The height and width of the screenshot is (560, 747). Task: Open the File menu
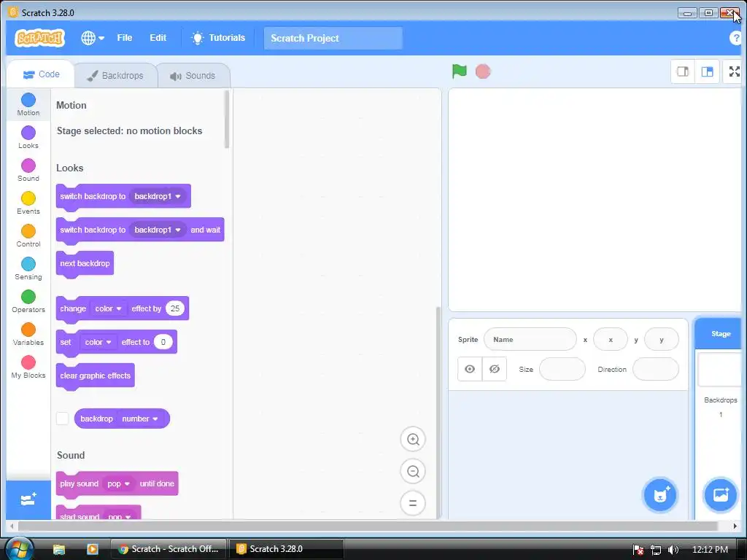tap(124, 38)
